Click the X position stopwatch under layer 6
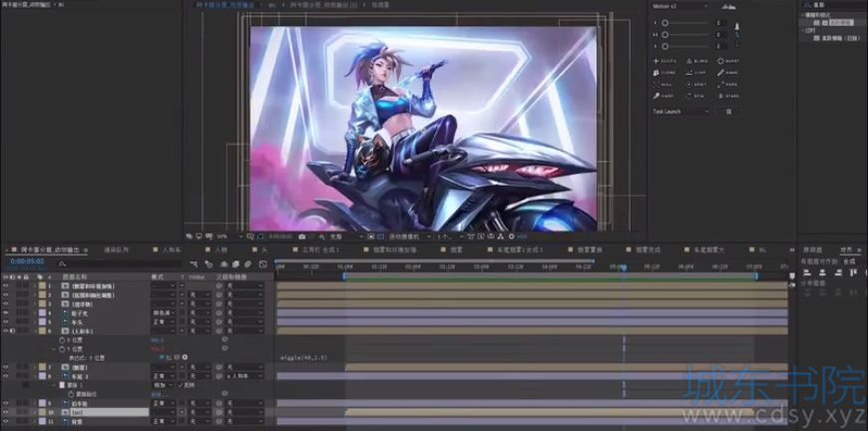This screenshot has width=868, height=431. (62, 339)
